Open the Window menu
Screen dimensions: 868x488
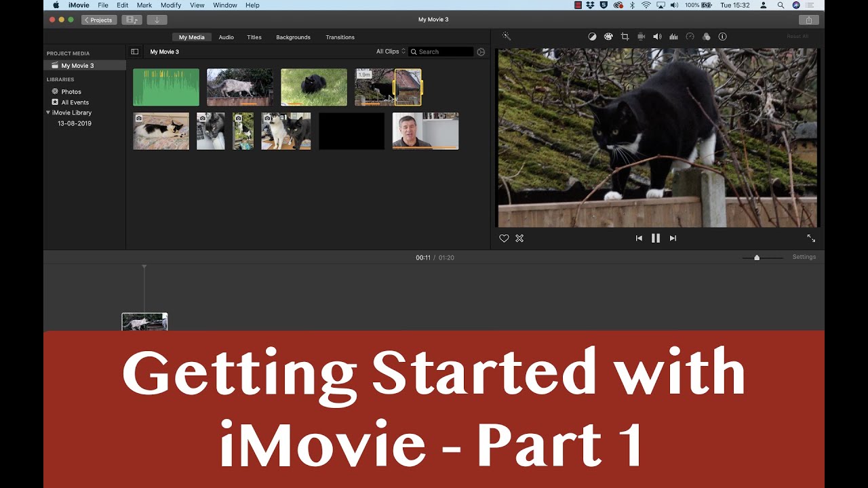point(225,5)
